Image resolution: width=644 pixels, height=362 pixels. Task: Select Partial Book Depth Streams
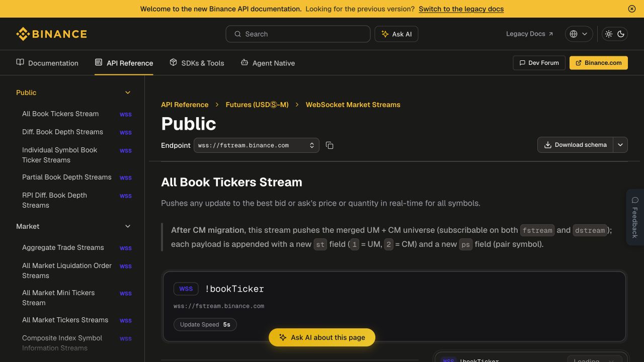tap(67, 177)
